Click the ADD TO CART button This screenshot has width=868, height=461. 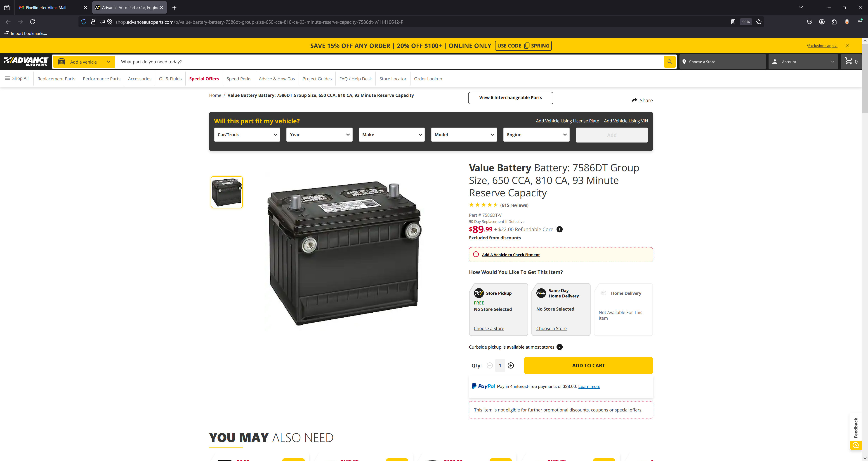(588, 366)
